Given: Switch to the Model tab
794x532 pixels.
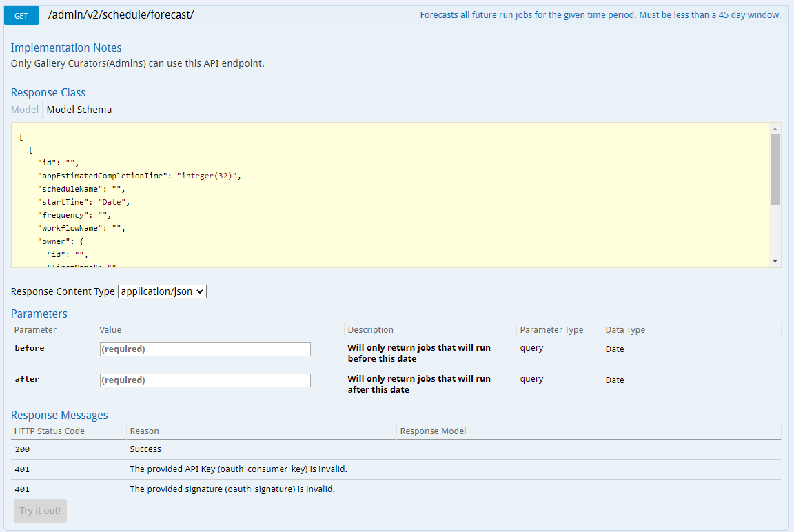Looking at the screenshot, I should pos(24,110).
